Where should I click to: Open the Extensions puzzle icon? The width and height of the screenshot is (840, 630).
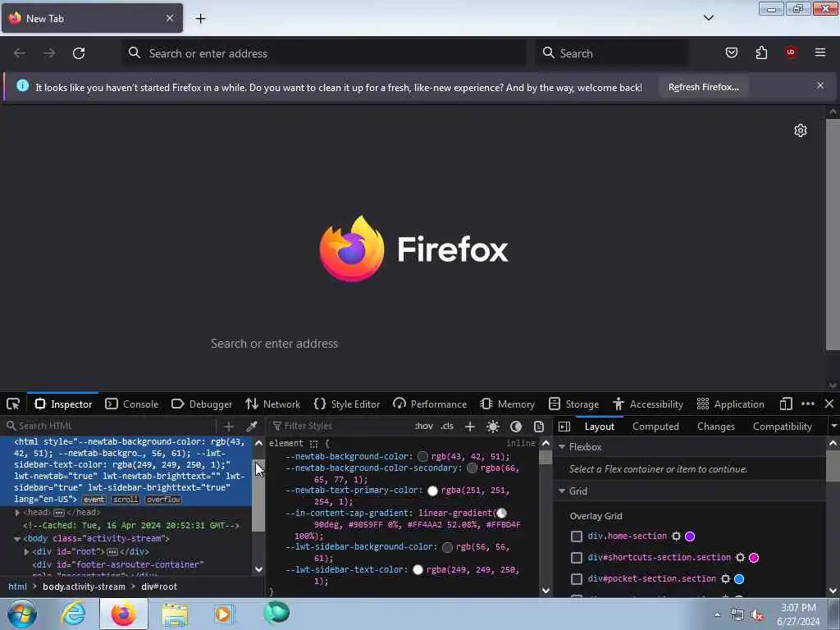761,52
